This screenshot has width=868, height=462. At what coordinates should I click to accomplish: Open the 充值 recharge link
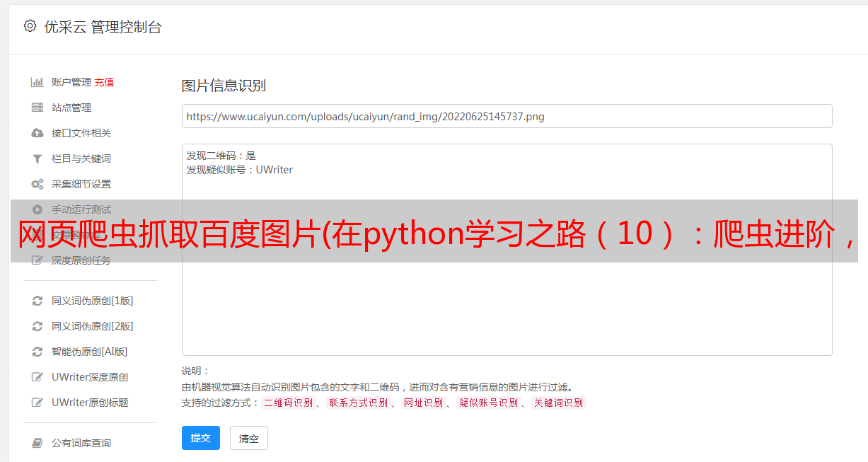[104, 82]
